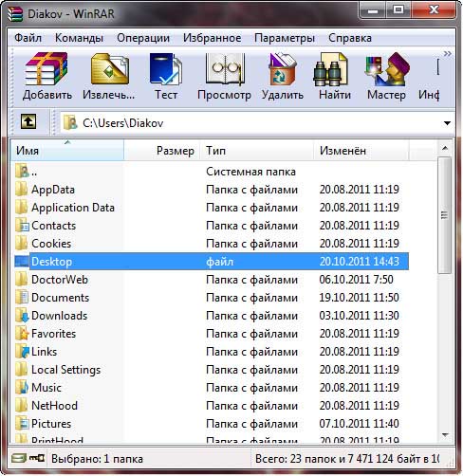The height and width of the screenshot is (476, 463).
Task: Click the Cookies folder icon
Action: pos(22,244)
